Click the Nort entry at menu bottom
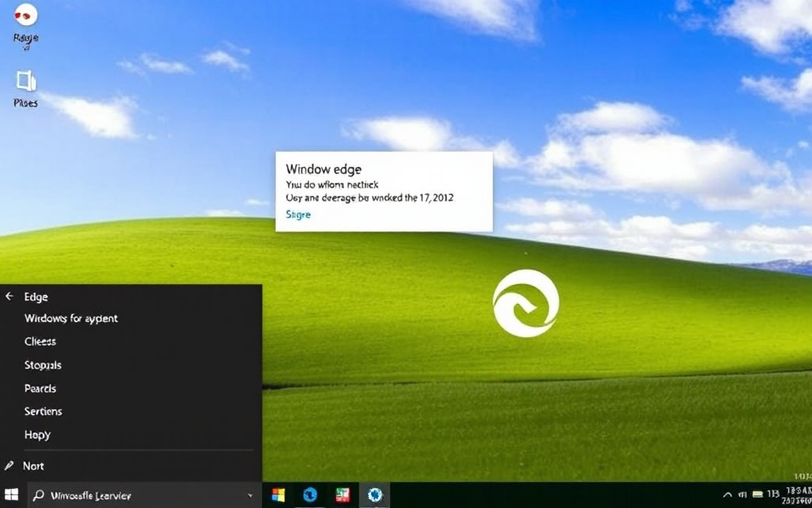 coord(33,466)
